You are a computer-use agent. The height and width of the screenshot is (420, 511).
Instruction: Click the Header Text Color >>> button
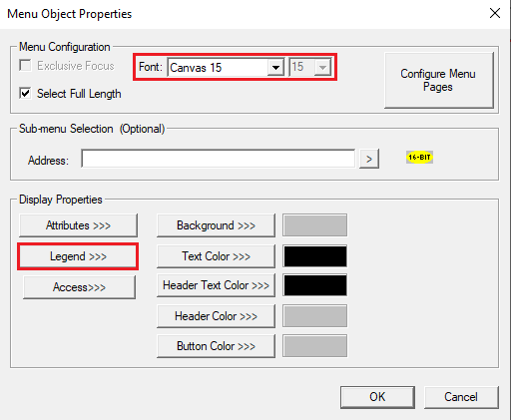pyautogui.click(x=216, y=285)
